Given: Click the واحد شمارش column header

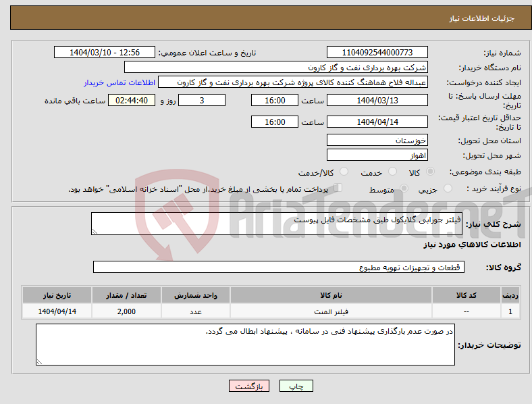Looking at the screenshot, I should click(x=196, y=295).
